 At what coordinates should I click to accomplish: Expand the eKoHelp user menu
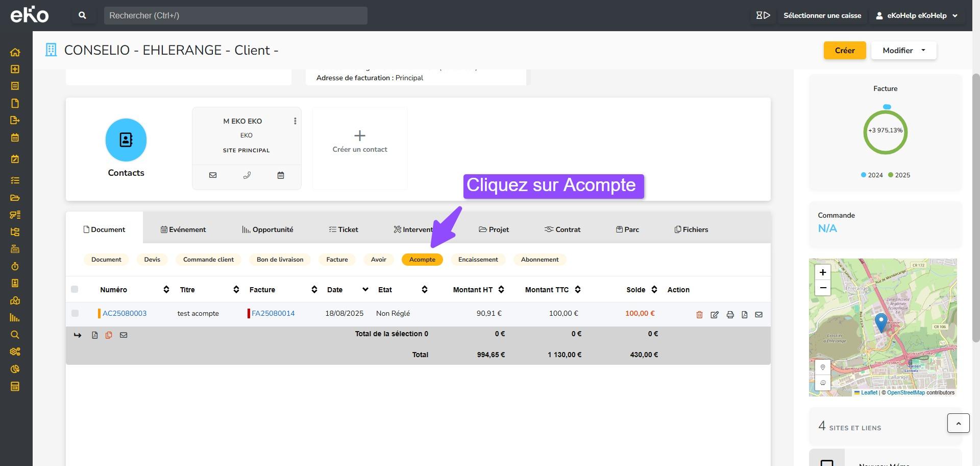(x=917, y=15)
